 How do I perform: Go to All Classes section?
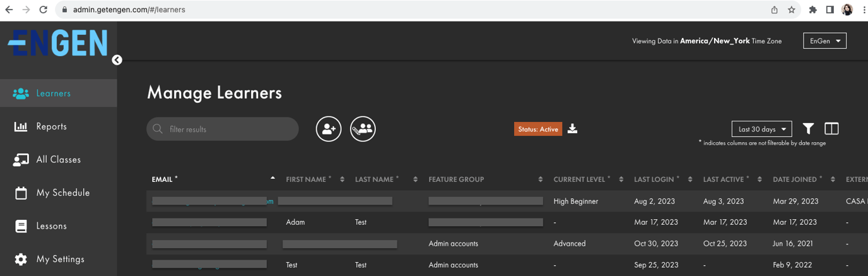point(58,160)
